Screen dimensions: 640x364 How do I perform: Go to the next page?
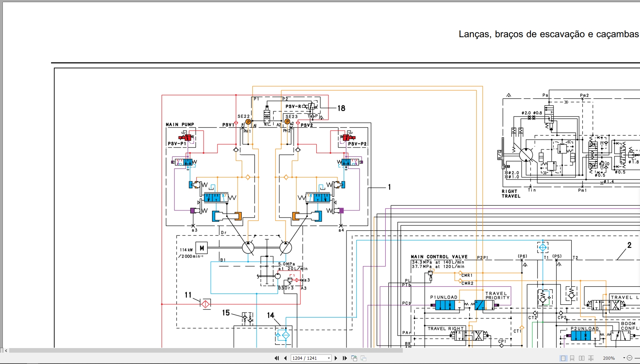coord(336,358)
